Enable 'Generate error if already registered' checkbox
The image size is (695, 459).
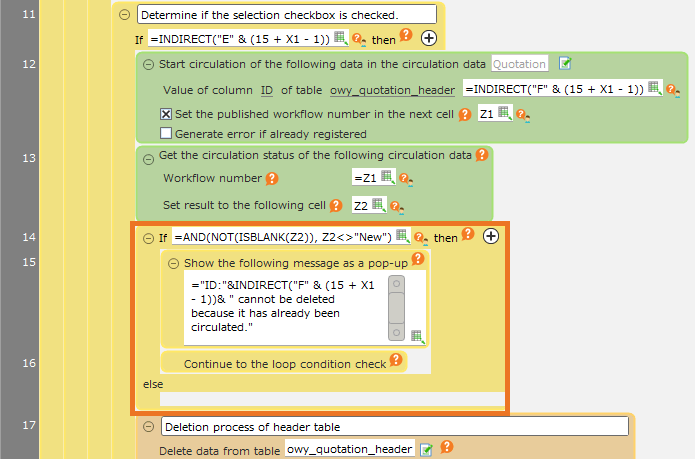coord(166,133)
